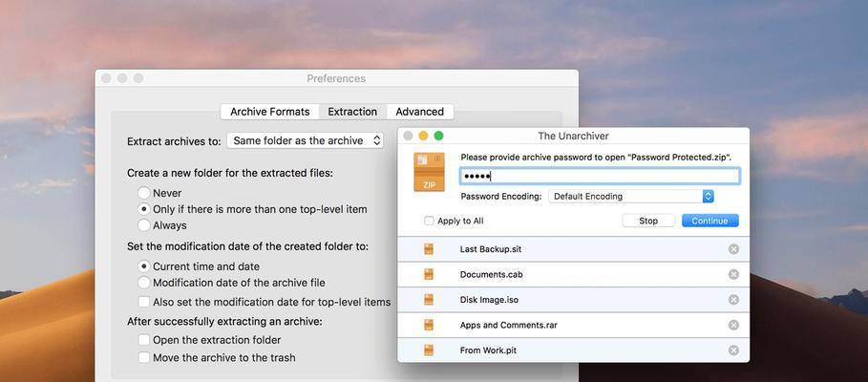Choose Modification date of the archive file
Viewport: 868px width, 382px height.
click(x=144, y=283)
